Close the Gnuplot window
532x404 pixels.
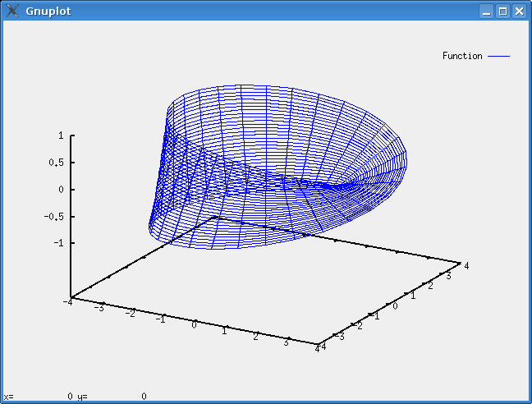coord(520,11)
